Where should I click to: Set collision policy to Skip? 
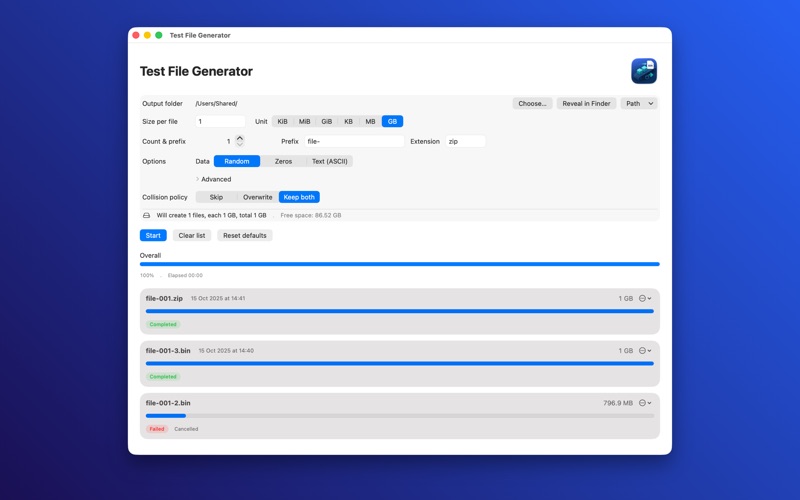tap(216, 197)
